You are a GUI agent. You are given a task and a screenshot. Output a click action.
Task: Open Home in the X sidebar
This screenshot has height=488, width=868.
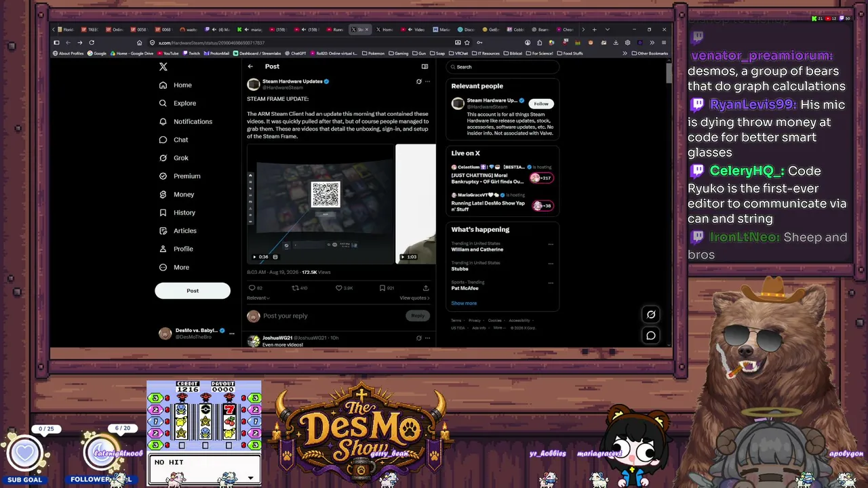(x=176, y=85)
